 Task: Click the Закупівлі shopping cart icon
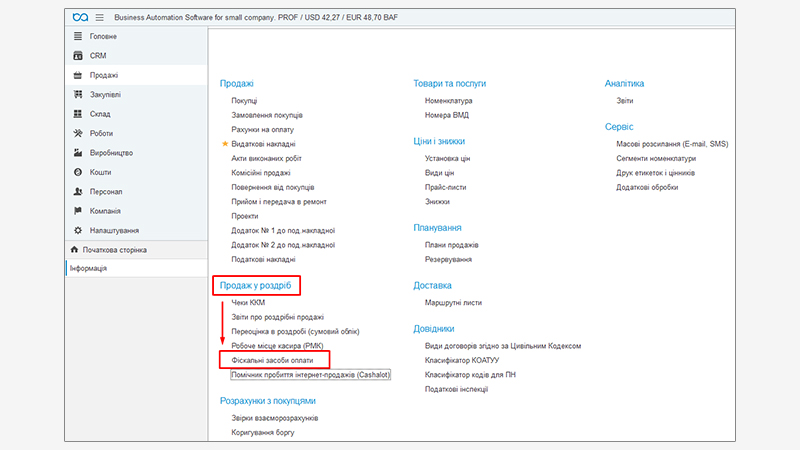click(78, 95)
